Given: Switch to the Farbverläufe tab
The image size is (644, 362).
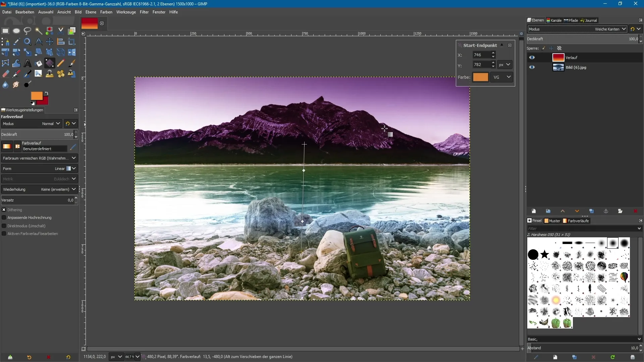Looking at the screenshot, I should 576,221.
